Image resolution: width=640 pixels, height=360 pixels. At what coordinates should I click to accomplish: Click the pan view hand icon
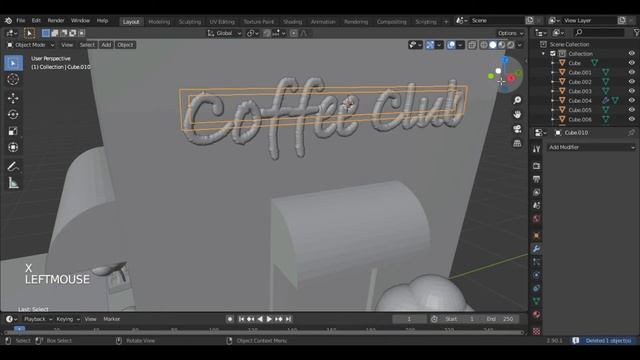point(517,114)
